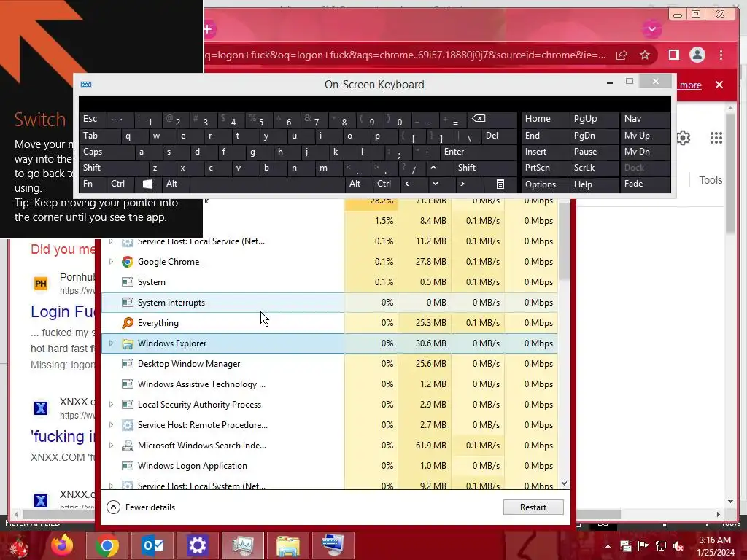
Task: Click the Options key on keyboard
Action: click(541, 184)
